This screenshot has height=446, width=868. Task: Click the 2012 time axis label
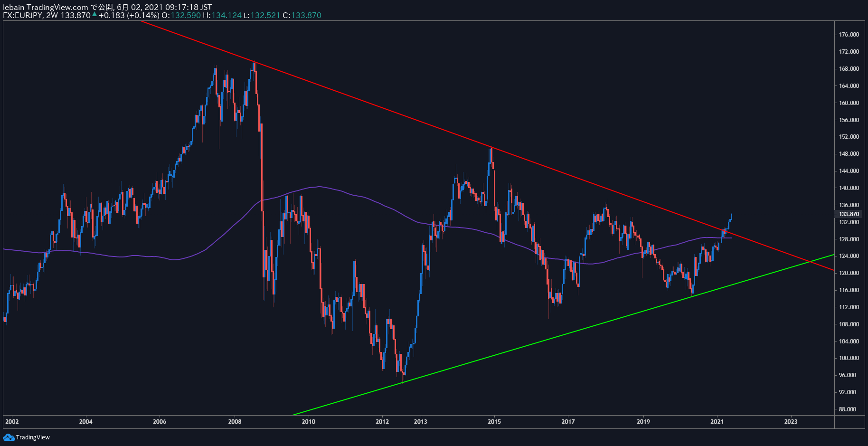(x=382, y=422)
